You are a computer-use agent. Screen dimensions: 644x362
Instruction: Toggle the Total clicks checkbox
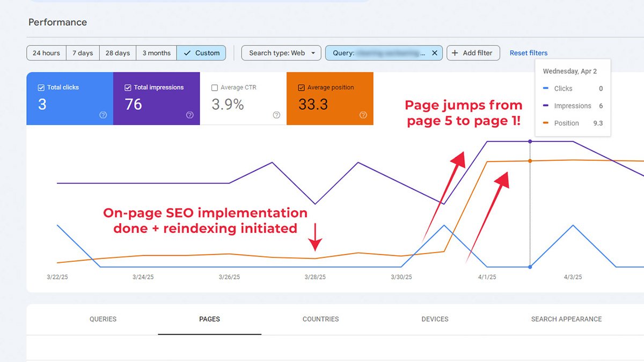[x=41, y=87]
